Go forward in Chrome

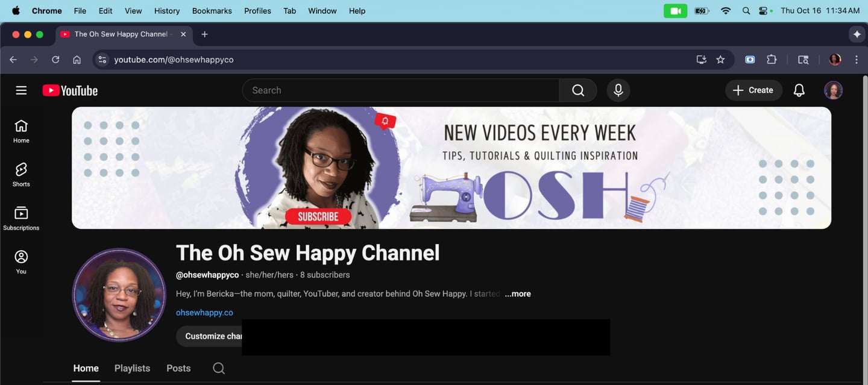(34, 60)
